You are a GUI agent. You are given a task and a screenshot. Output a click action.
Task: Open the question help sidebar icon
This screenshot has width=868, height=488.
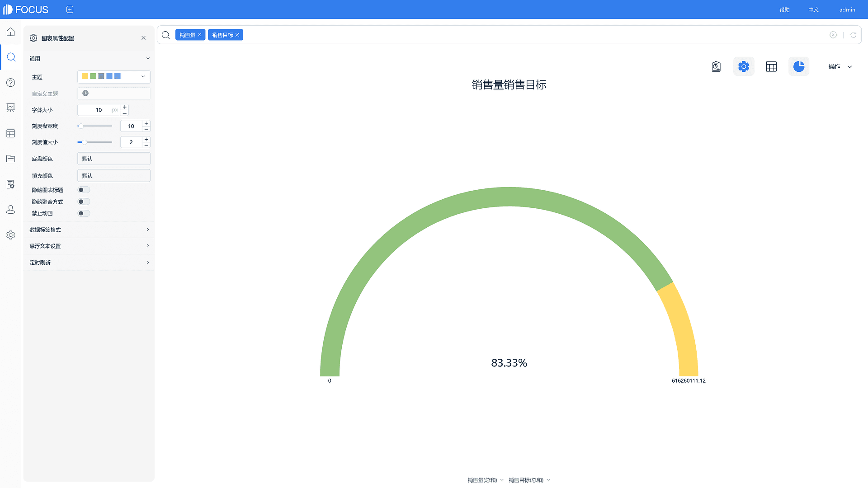point(11,83)
